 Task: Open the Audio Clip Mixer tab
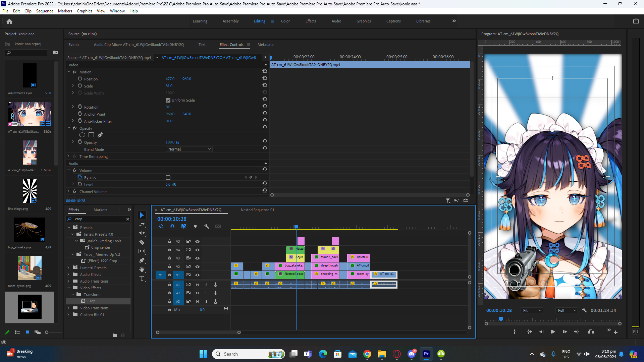pyautogui.click(x=139, y=45)
